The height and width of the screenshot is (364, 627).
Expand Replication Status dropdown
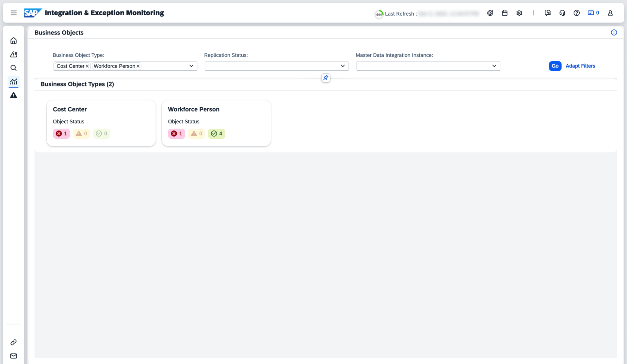point(343,66)
